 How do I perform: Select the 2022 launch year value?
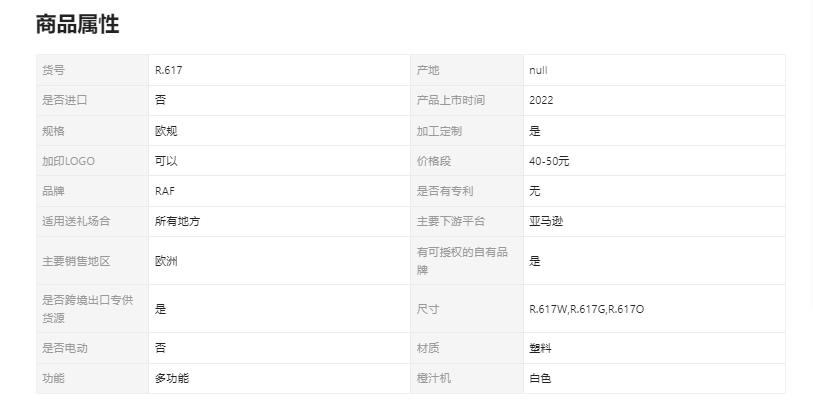click(x=541, y=100)
